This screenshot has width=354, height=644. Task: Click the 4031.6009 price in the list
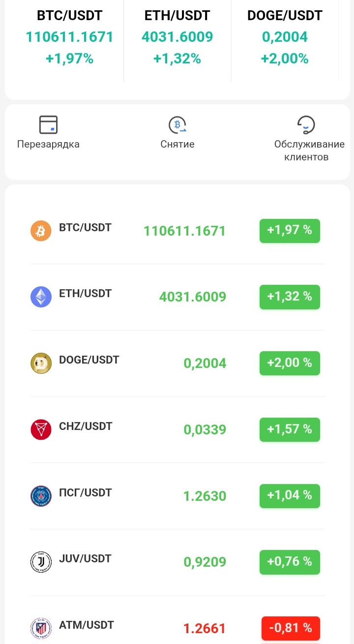click(193, 297)
